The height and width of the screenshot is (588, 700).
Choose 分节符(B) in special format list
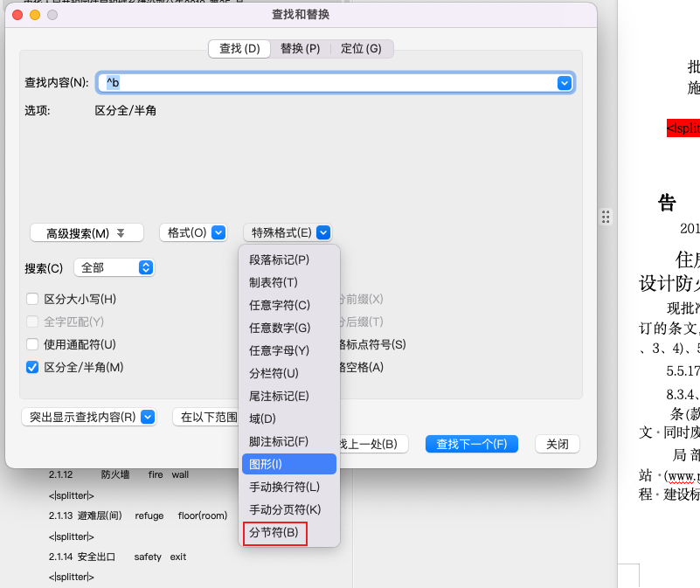click(274, 532)
